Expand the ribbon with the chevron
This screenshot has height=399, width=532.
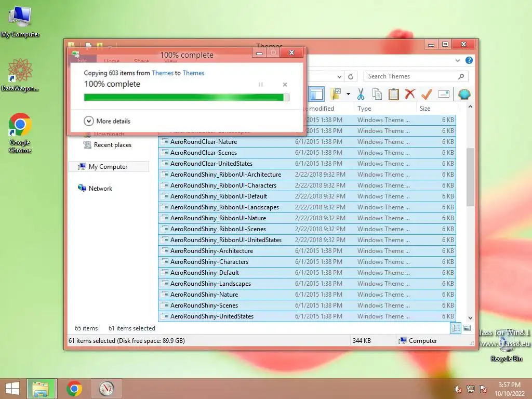(457, 60)
